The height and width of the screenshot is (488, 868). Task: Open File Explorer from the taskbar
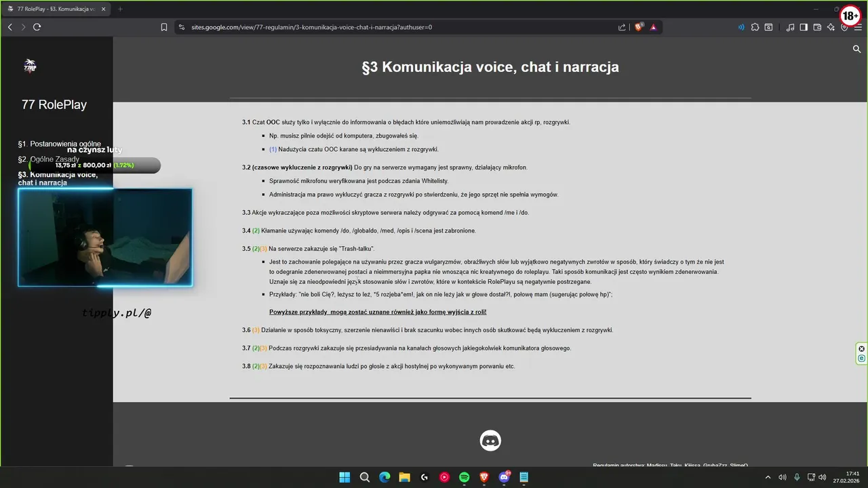(404, 477)
